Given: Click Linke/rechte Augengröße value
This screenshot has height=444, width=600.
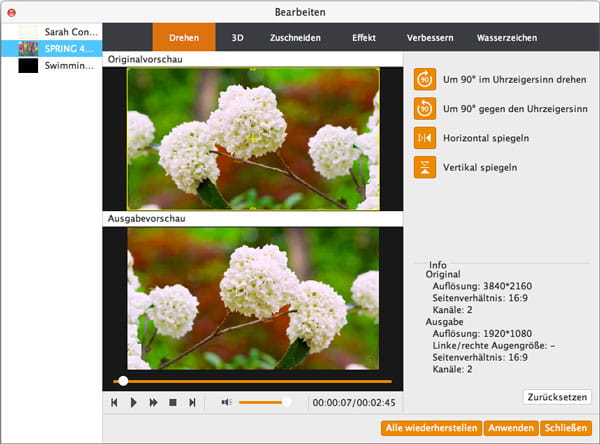Looking at the screenshot, I should pos(494,345).
